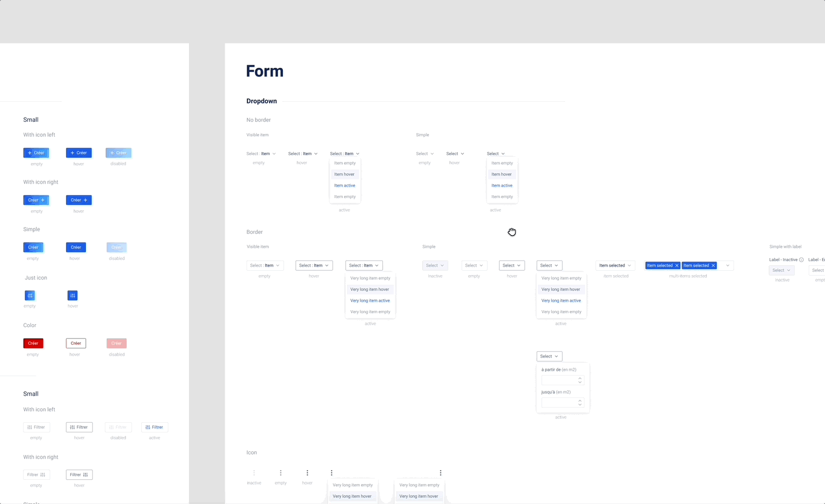The image size is (825, 504).
Task: Click the kebab icon labeled empty
Action: pyautogui.click(x=280, y=473)
